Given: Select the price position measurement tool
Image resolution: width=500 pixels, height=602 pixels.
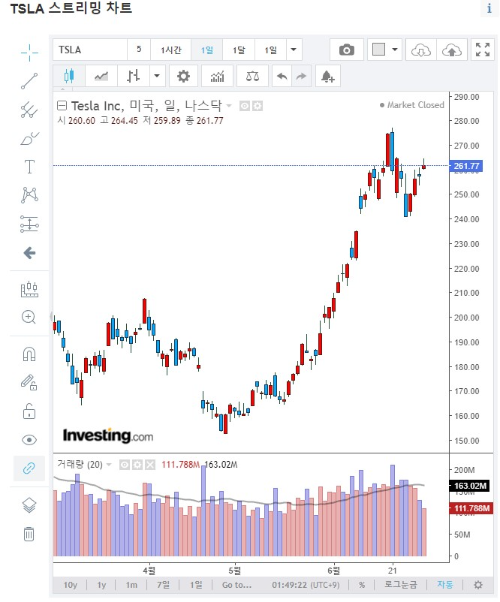Looking at the screenshot, I should pos(29,224).
